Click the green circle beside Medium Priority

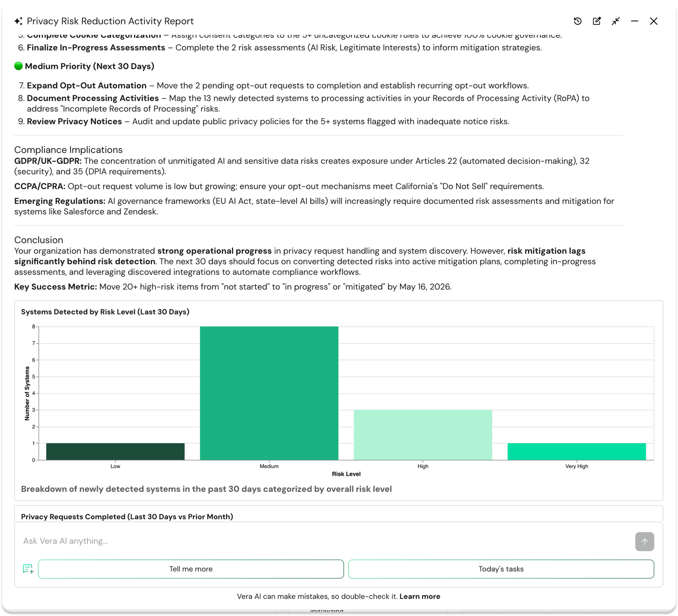pos(19,66)
